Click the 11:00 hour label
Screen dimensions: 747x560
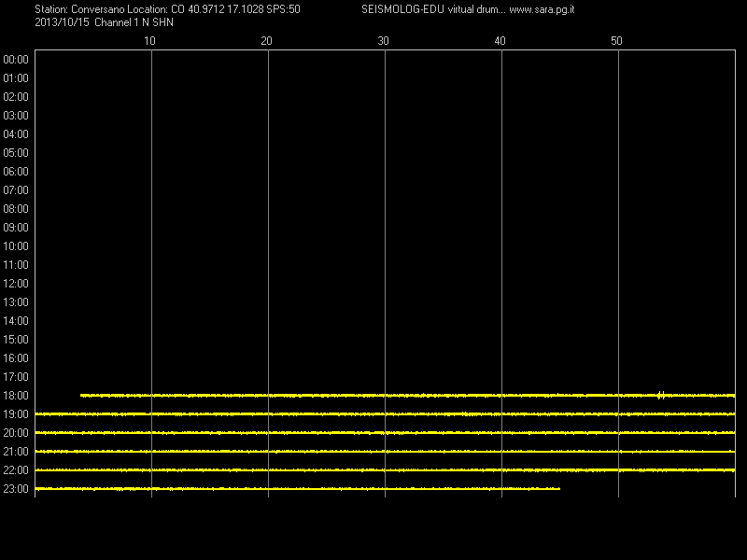tap(16, 265)
